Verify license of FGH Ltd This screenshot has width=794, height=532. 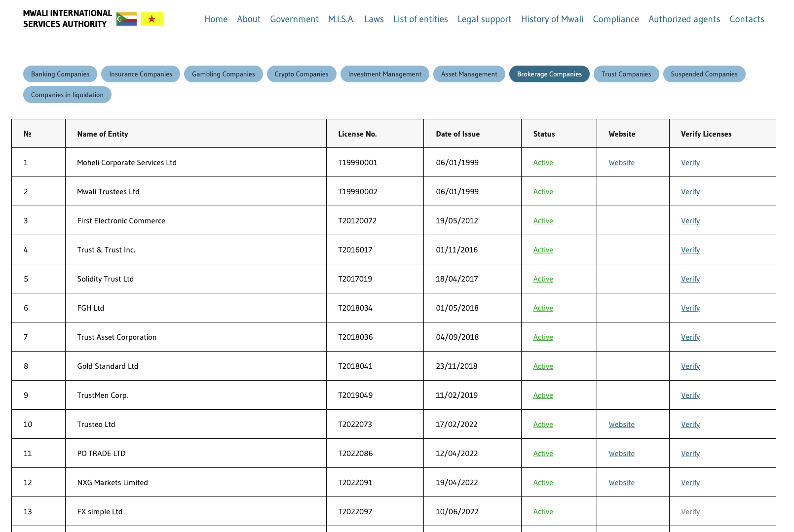(690, 308)
